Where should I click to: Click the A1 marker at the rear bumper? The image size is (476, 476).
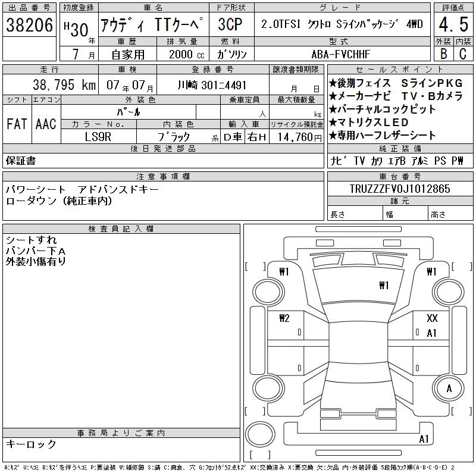(424, 439)
